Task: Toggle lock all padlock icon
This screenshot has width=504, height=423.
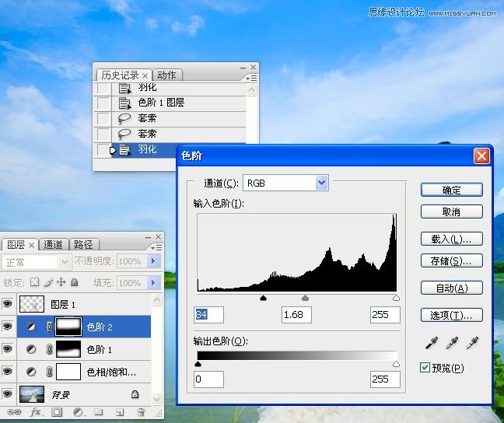Action: pyautogui.click(x=74, y=282)
